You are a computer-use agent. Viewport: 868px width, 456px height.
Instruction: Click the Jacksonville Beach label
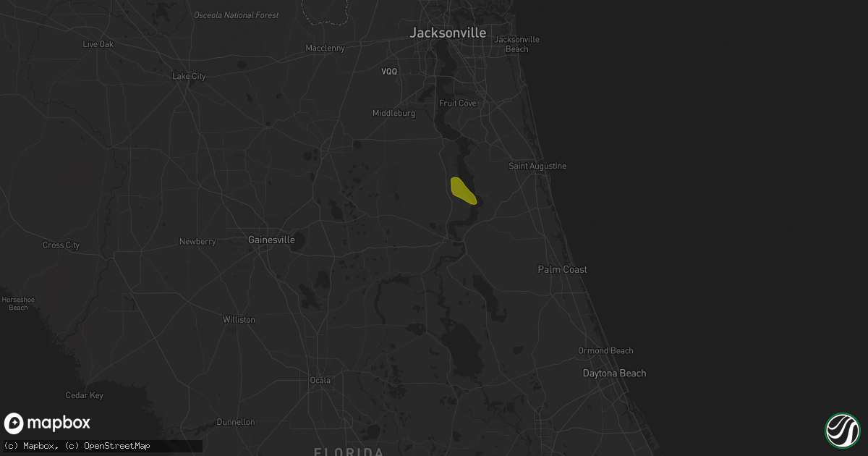[x=516, y=44]
